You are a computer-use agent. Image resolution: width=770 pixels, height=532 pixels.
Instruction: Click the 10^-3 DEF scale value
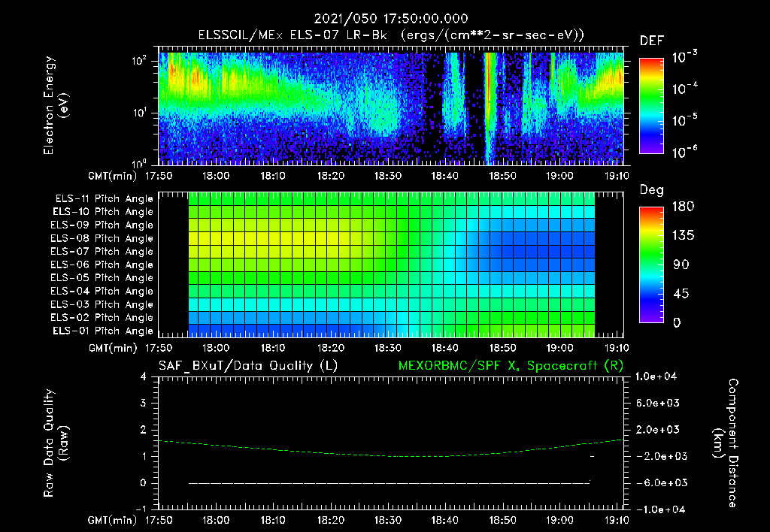[684, 56]
